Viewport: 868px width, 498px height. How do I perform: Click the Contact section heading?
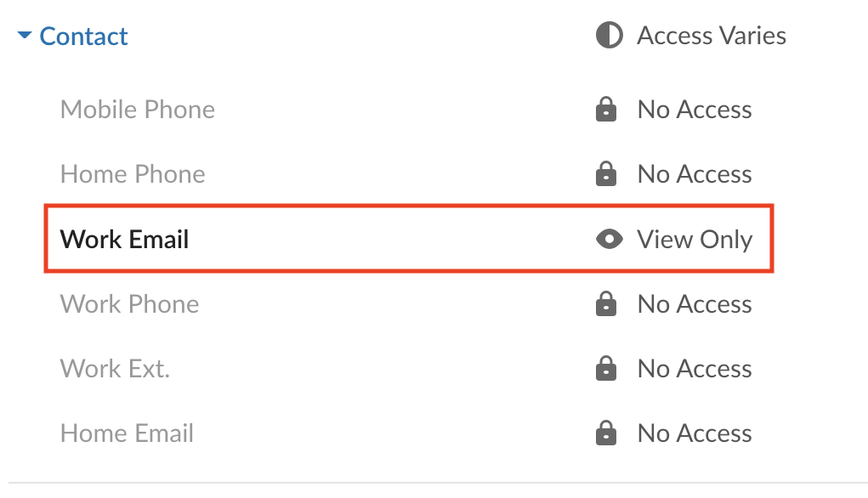pos(83,37)
